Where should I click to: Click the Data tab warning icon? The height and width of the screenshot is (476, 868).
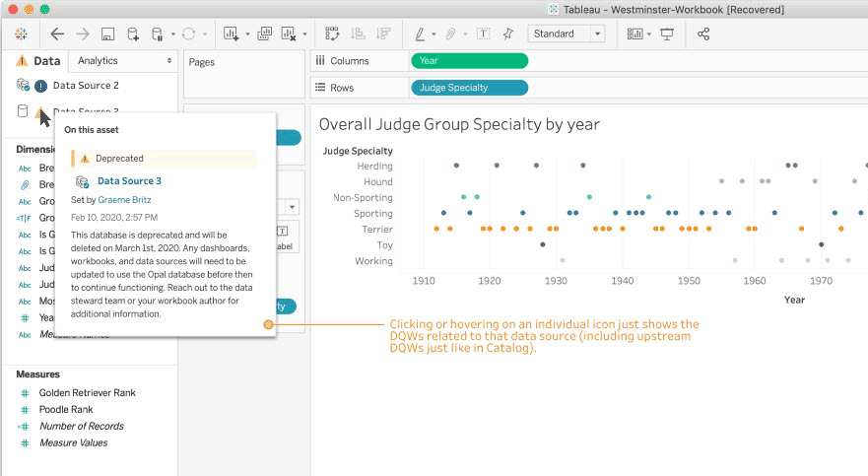point(22,60)
